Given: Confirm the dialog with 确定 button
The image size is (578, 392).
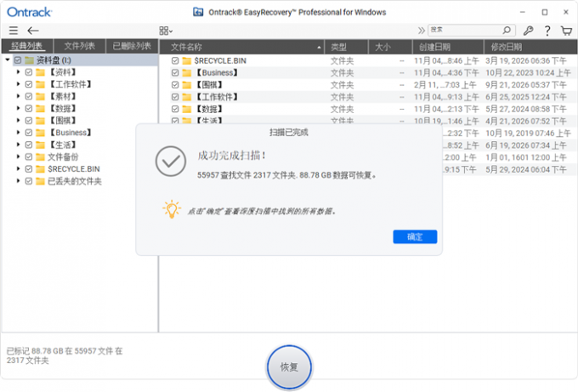Looking at the screenshot, I should [415, 236].
